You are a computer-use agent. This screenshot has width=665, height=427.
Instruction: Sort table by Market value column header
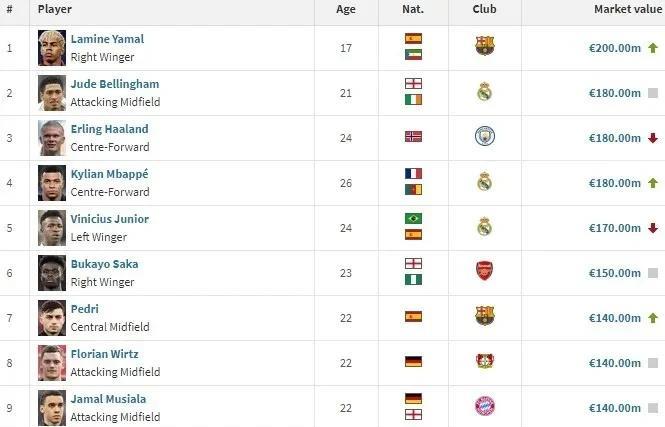[628, 9]
